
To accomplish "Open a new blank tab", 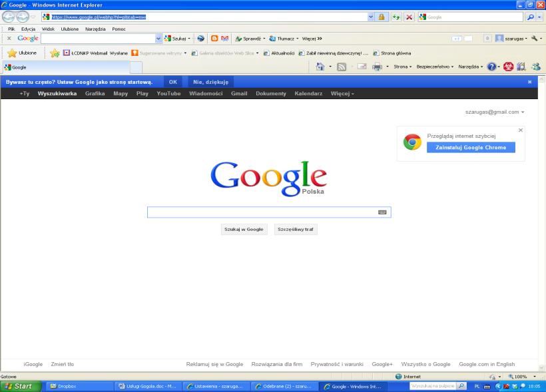I will 136,67.
